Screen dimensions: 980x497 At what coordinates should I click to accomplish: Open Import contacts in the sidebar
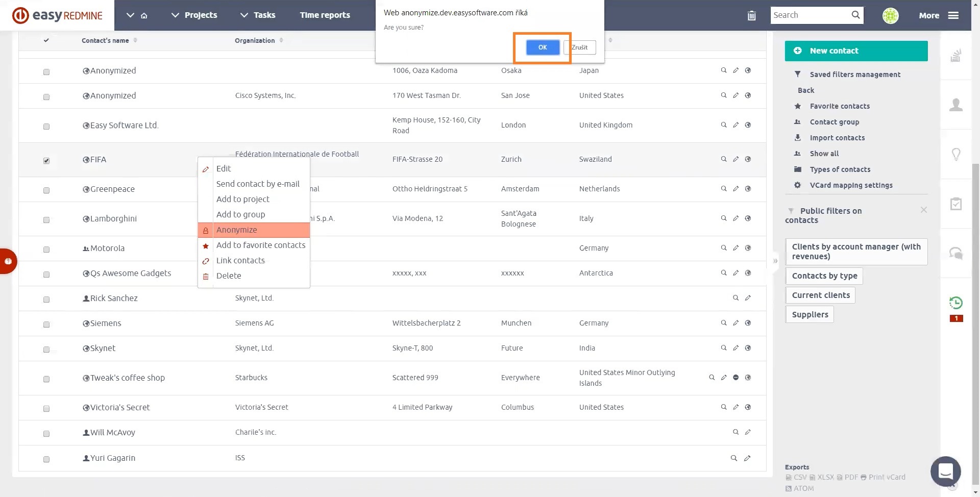(x=837, y=138)
